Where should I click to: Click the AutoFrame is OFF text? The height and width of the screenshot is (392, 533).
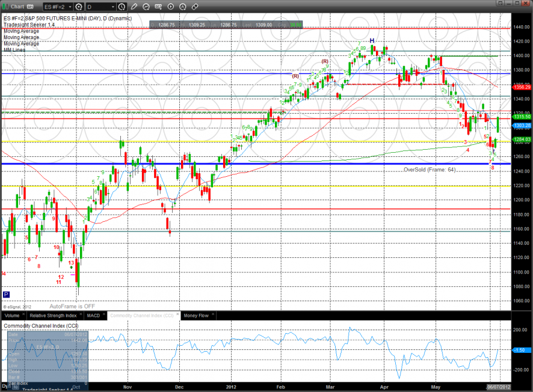tap(72, 307)
